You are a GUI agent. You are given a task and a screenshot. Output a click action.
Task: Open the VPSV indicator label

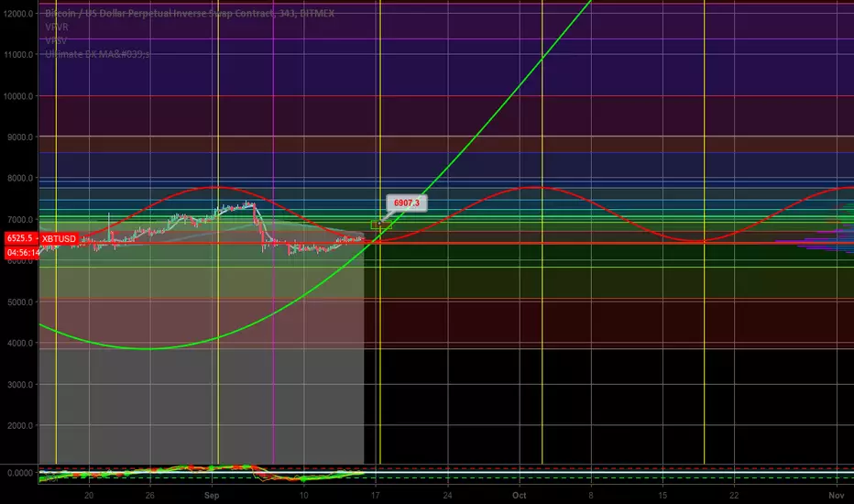click(x=56, y=40)
